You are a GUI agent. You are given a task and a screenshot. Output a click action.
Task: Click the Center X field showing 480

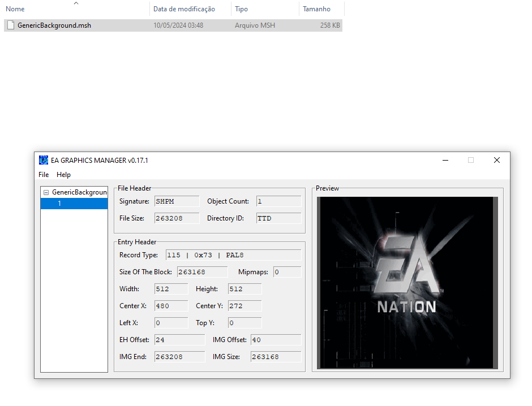[x=171, y=306]
